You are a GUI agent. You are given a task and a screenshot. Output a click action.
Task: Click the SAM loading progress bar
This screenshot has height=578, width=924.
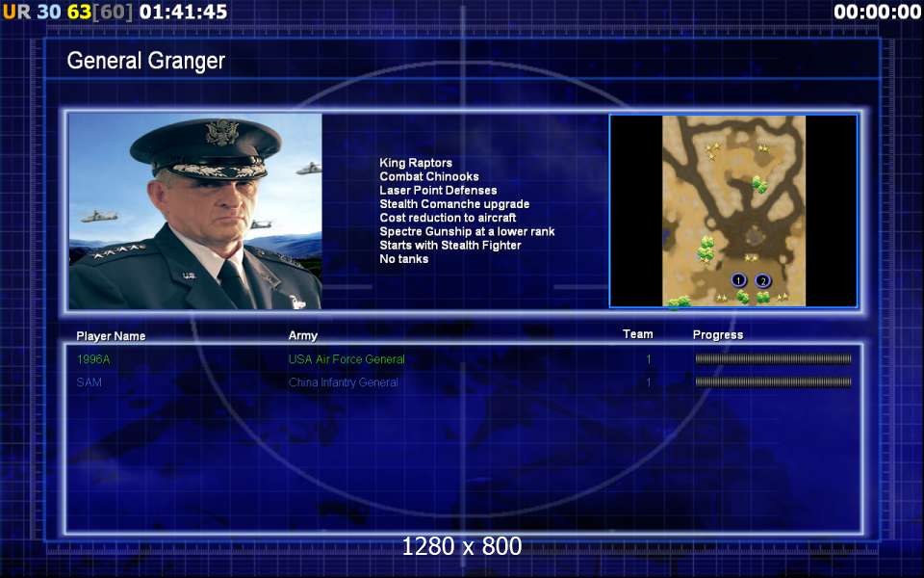pyautogui.click(x=773, y=382)
